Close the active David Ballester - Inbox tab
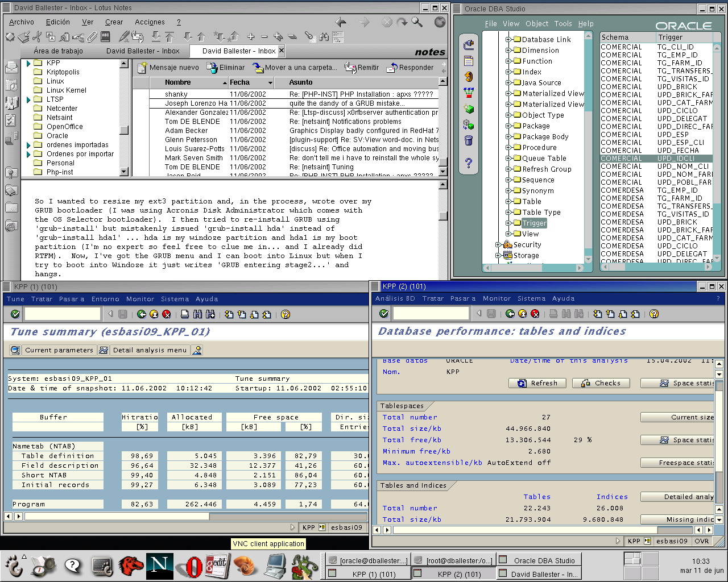The image size is (728, 582). tap(281, 51)
